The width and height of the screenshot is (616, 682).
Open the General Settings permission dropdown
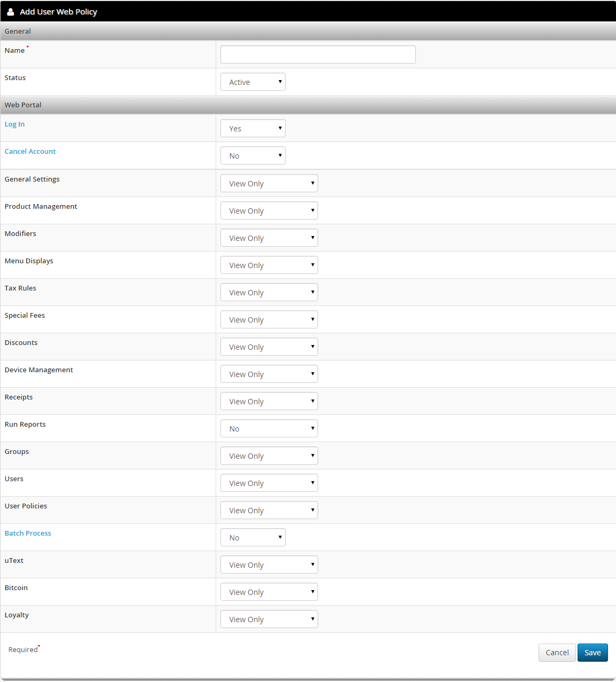pos(269,183)
